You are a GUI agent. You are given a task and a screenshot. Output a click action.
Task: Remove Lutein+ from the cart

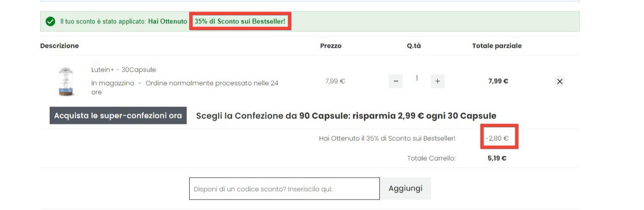click(560, 82)
